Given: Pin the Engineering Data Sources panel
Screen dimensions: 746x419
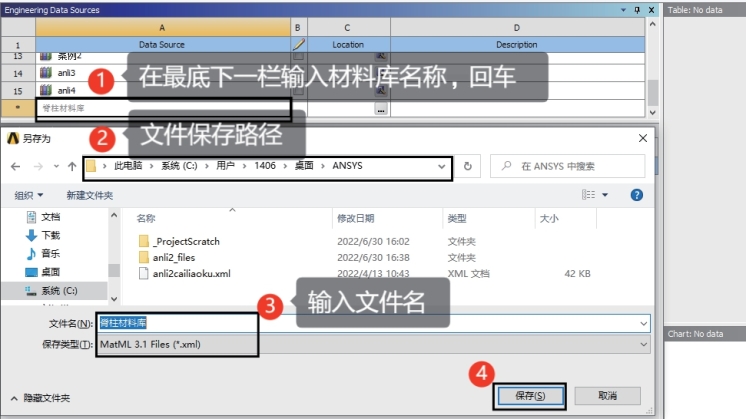Looking at the screenshot, I should (x=637, y=10).
